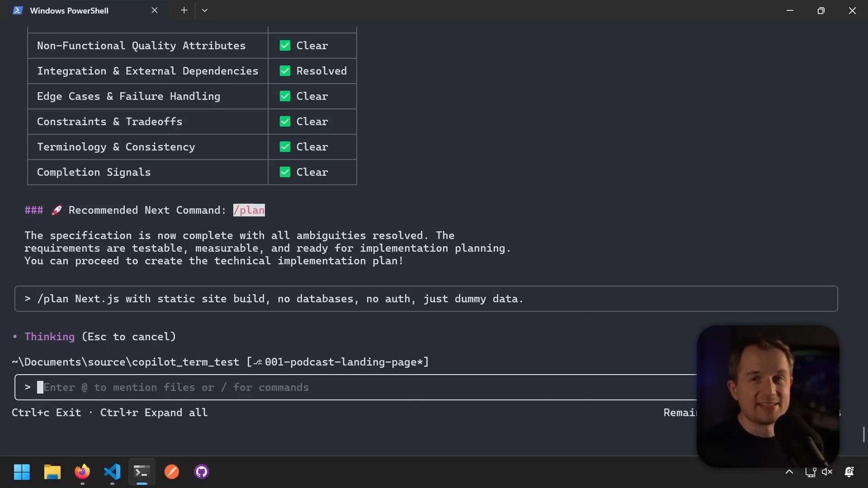Switch to Terminal taskbar icon
Screen dimensions: 868x488
click(x=142, y=472)
